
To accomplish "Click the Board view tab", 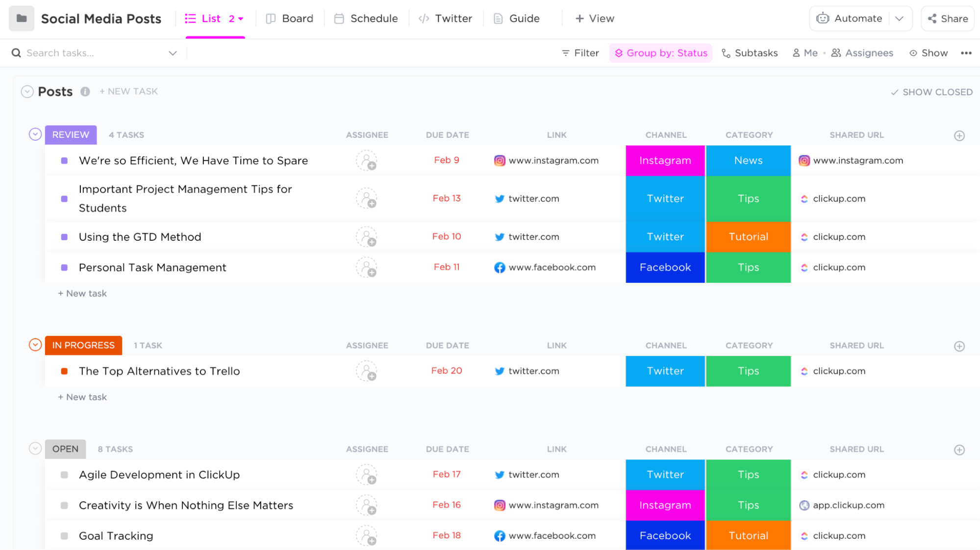I will tap(289, 18).
